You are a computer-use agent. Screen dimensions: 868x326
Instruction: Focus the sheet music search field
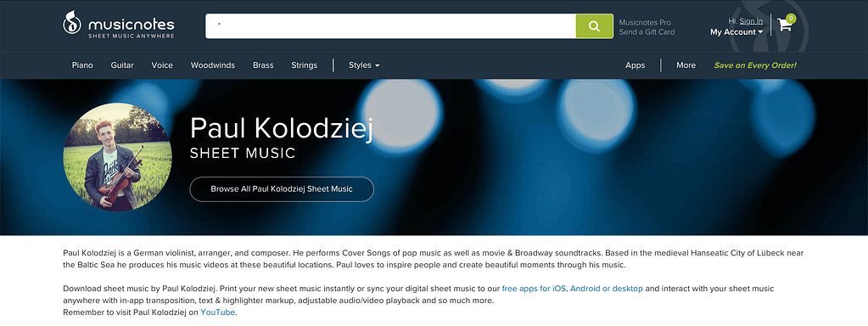pyautogui.click(x=390, y=26)
